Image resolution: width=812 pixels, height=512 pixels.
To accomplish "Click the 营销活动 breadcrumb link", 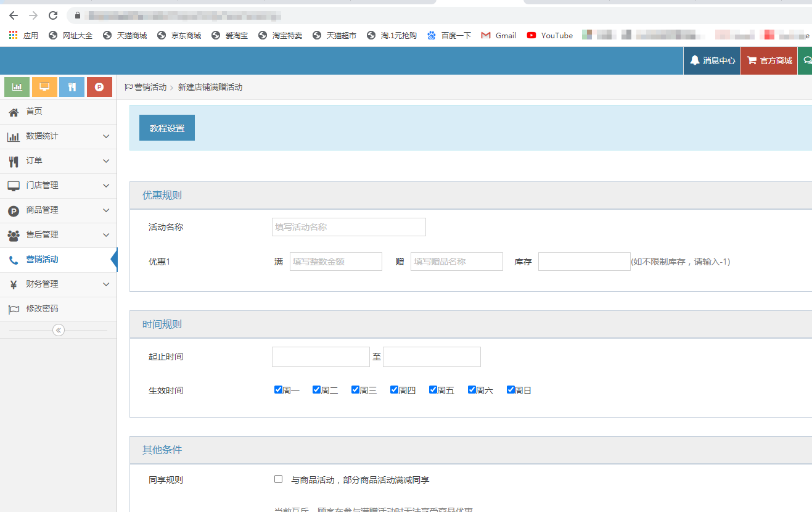I will tap(150, 88).
